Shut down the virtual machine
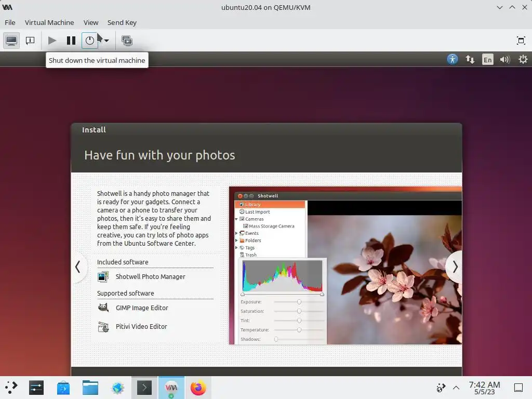 [x=89, y=41]
